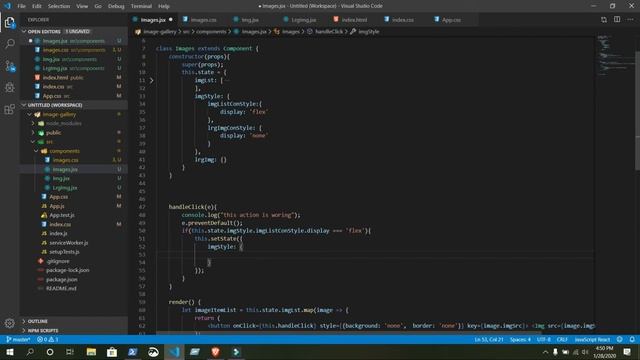
Task: Open Task View on the taskbar
Action: tap(70, 352)
